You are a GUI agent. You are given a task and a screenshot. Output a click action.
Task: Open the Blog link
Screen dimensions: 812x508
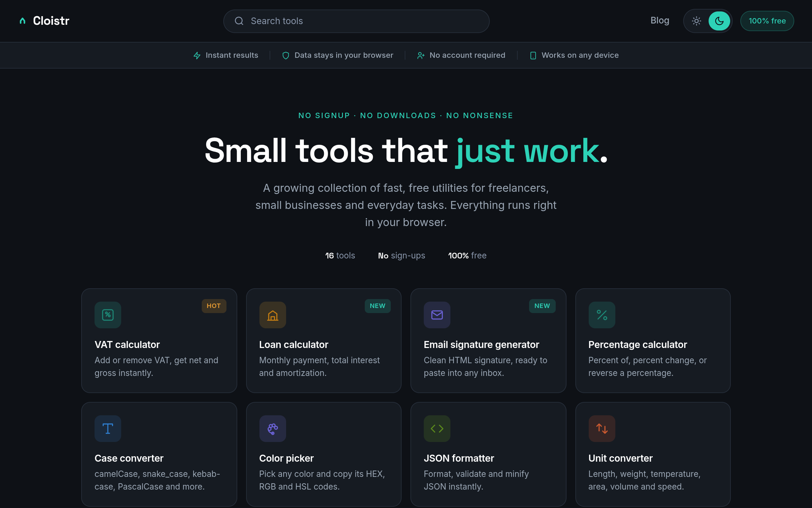click(660, 21)
